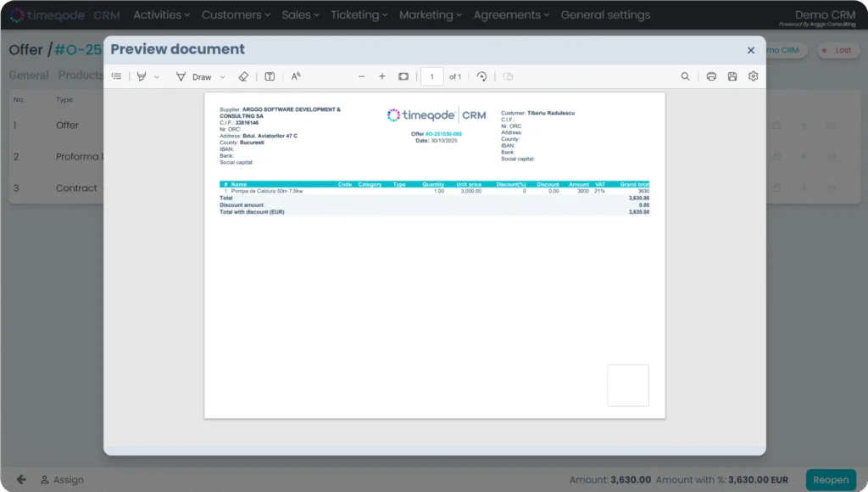Image resolution: width=868 pixels, height=492 pixels.
Task: Rotate the document page
Action: tap(481, 76)
